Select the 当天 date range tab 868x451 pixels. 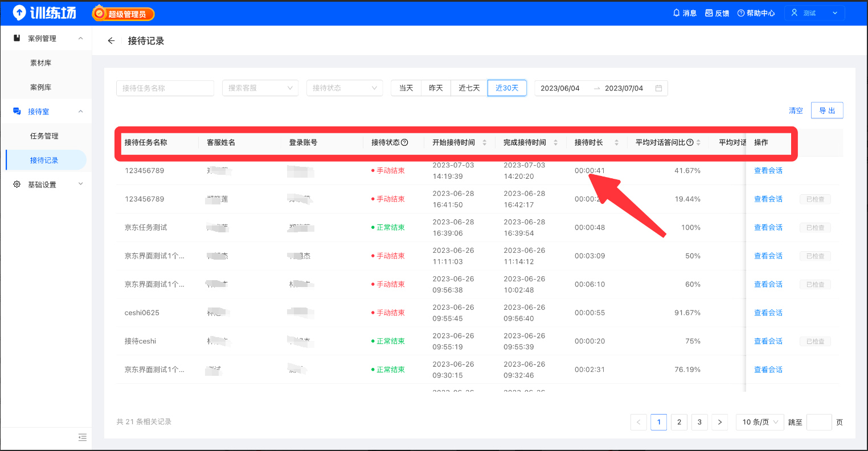pyautogui.click(x=406, y=88)
